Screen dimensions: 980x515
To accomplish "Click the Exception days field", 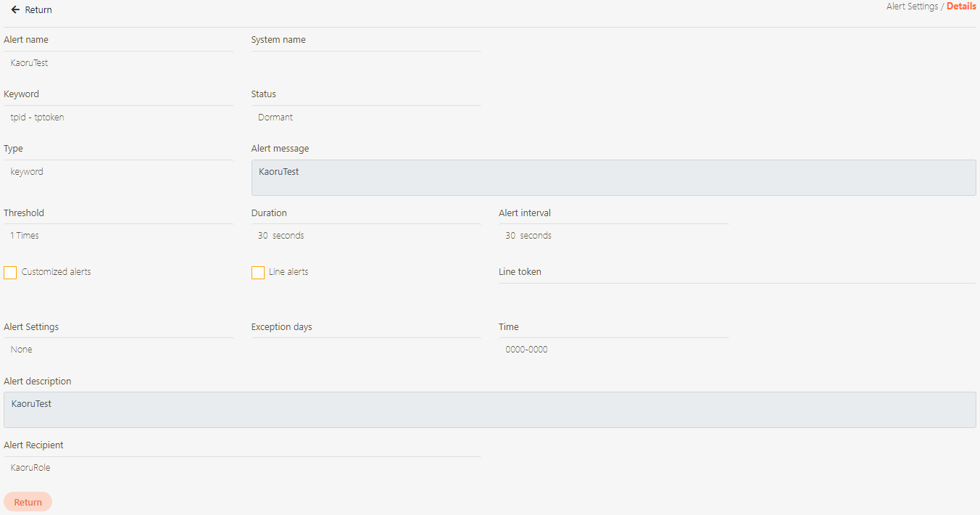I will [x=365, y=350].
